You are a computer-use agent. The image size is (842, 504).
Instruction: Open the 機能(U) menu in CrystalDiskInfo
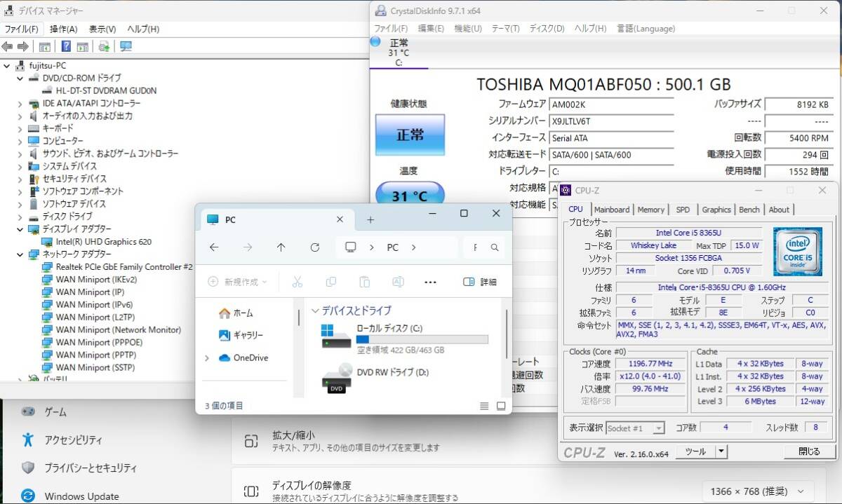coord(467,28)
